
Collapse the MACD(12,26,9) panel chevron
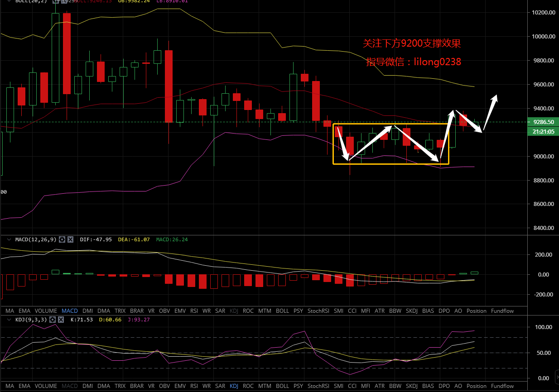click(9, 239)
